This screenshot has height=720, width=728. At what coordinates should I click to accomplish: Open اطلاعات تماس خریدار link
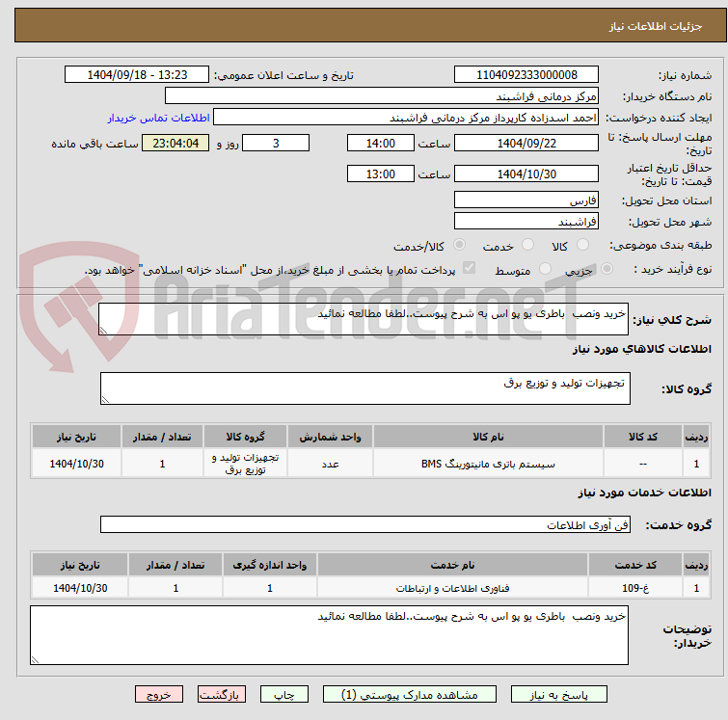(x=159, y=118)
